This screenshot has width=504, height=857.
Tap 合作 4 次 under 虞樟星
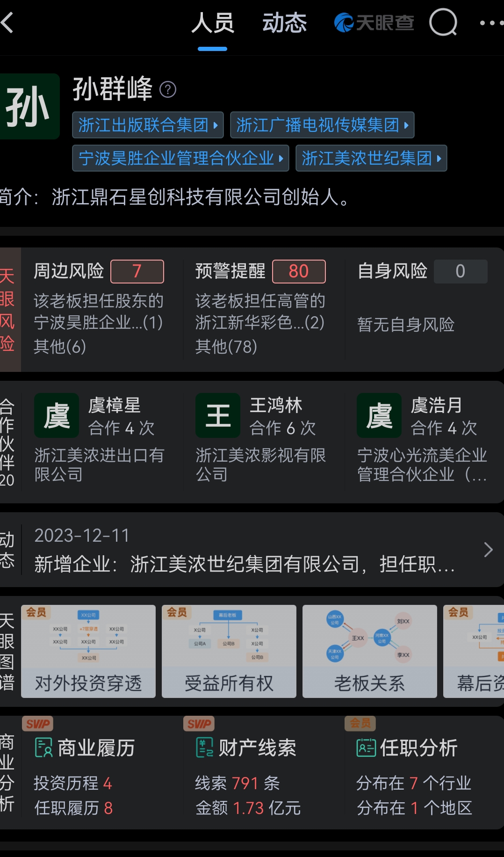pos(122,428)
